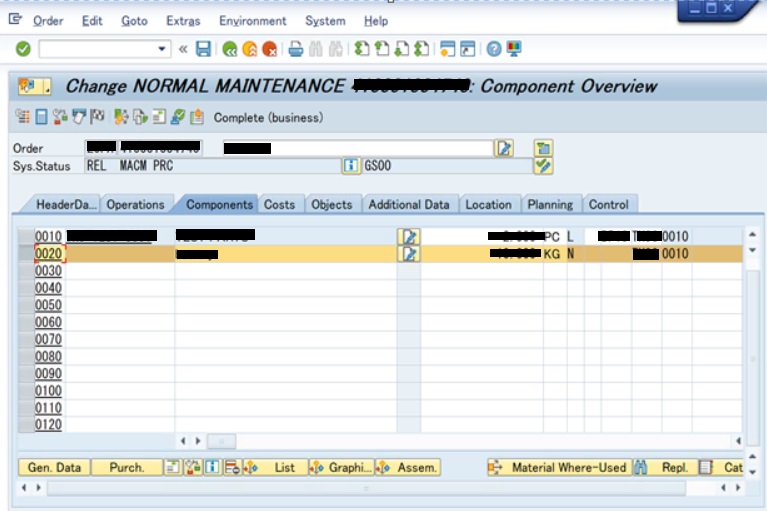This screenshot has height=511, width=767.
Task: Click the item number field 0020
Action: 49,254
